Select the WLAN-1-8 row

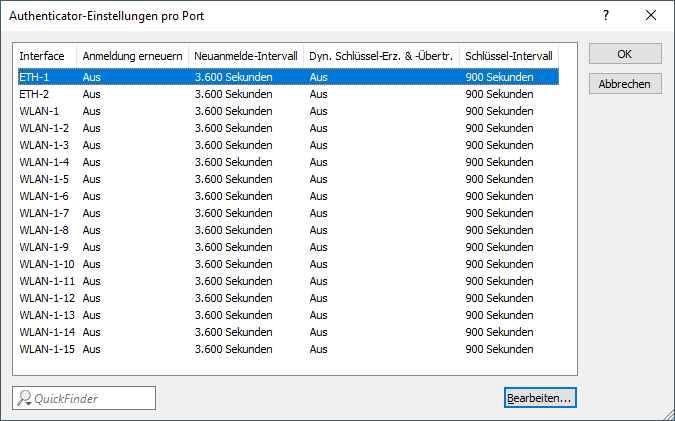44,229
